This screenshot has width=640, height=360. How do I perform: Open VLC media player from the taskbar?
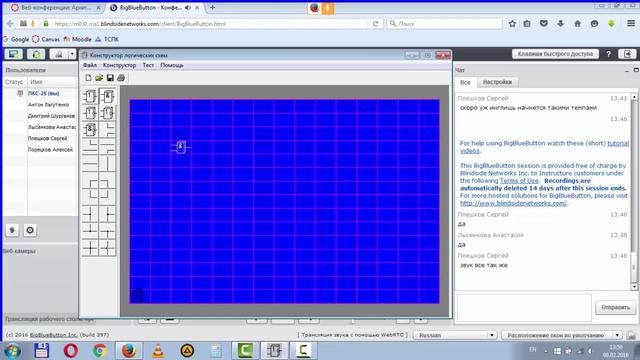click(x=158, y=351)
